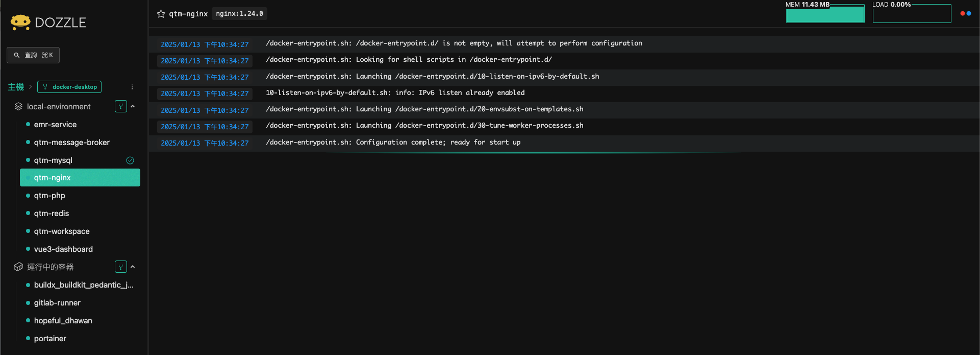This screenshot has width=980, height=355.
Task: Click the cube icon beside 運行中的容器
Action: 18,267
